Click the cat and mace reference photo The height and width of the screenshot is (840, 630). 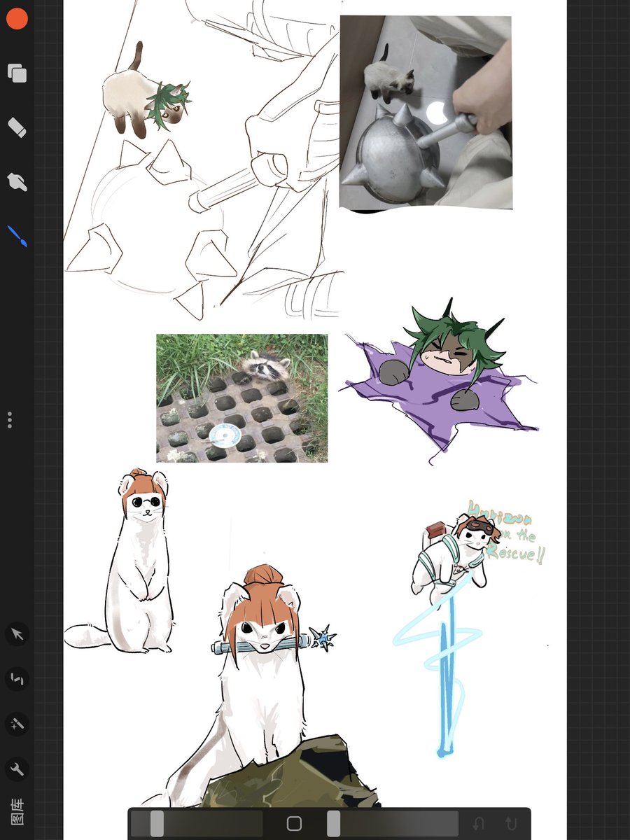point(426,113)
